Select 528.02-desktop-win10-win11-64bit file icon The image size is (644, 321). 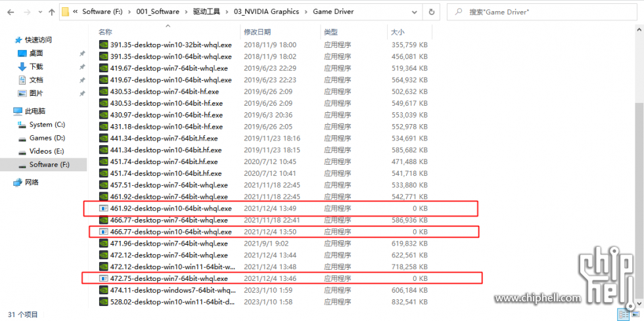click(104, 302)
